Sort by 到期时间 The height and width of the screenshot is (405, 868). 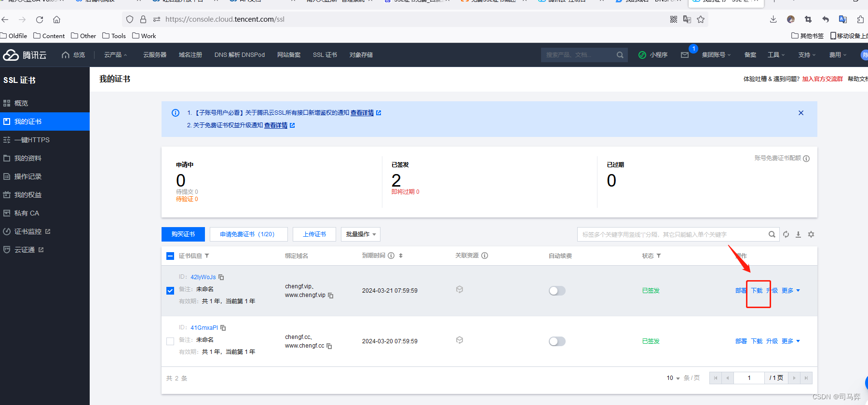click(401, 256)
